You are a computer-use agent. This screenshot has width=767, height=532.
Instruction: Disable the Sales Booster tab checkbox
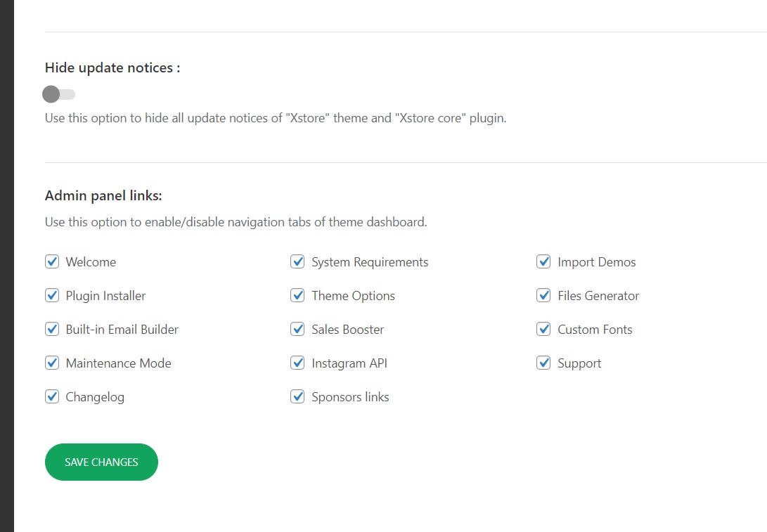(297, 330)
